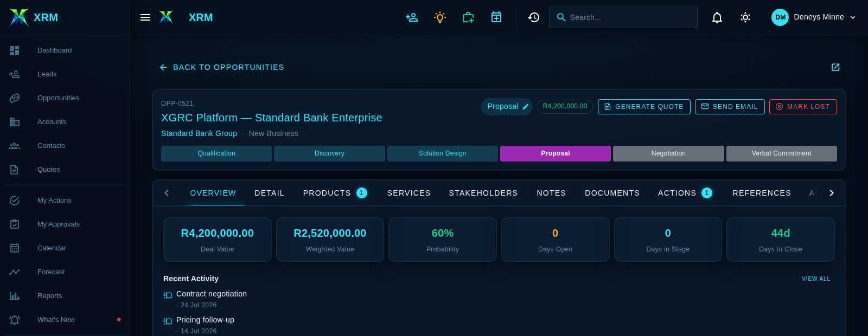Open Forecast via its trend-line icon
The image size is (868, 336).
pos(15,272)
